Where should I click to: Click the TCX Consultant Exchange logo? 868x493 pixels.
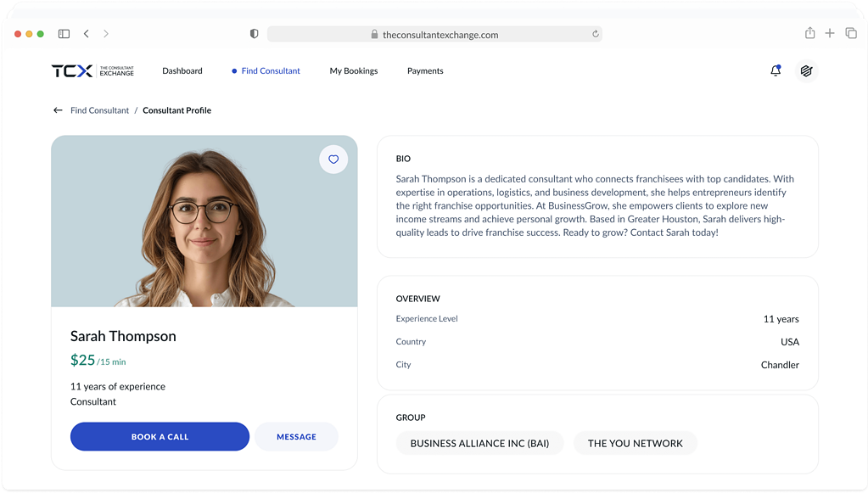tap(92, 70)
